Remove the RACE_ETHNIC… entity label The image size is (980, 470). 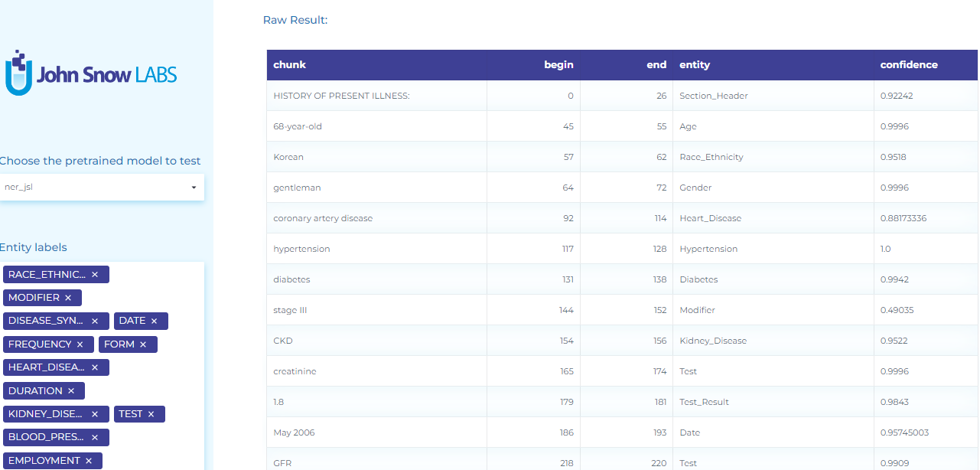point(95,274)
